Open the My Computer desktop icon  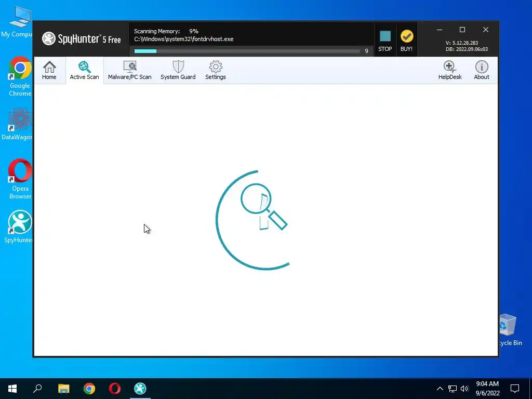pos(17,21)
